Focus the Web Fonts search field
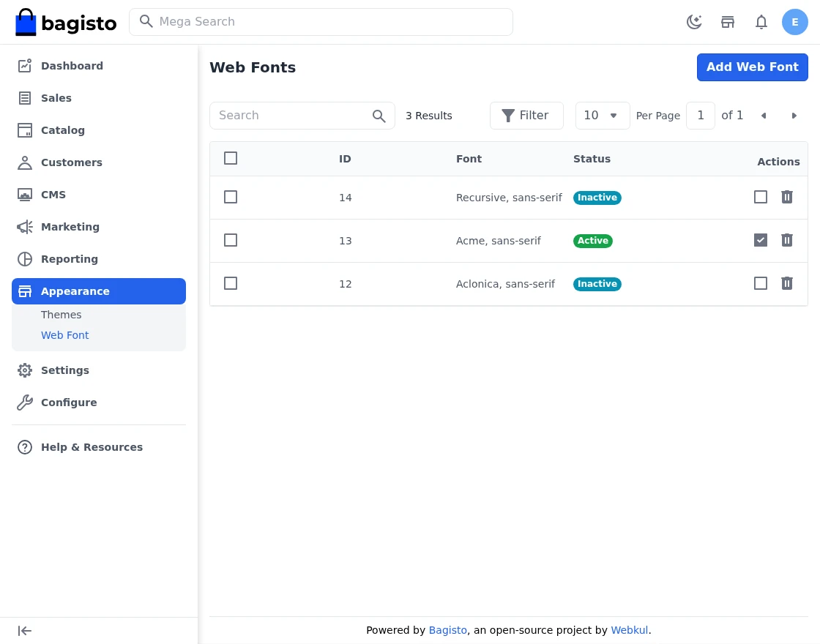This screenshot has height=644, width=820. click(x=302, y=116)
